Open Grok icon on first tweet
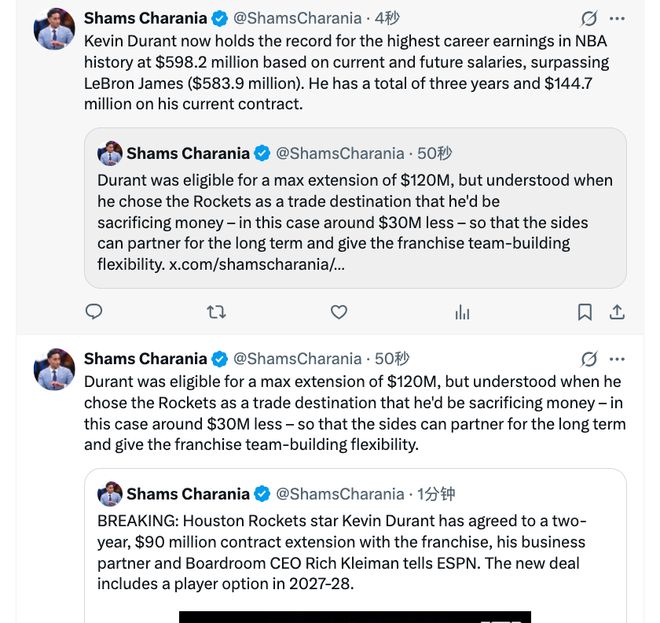The width and height of the screenshot is (660, 623). coord(589,19)
